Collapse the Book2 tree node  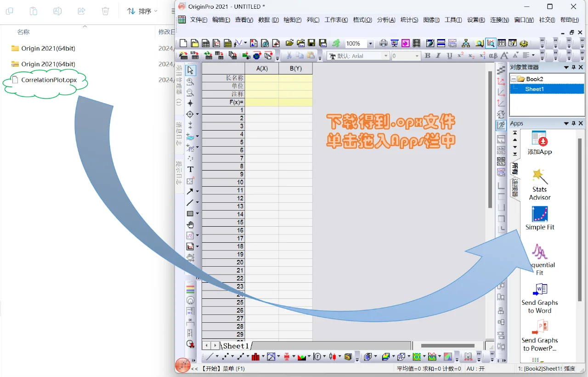(514, 79)
